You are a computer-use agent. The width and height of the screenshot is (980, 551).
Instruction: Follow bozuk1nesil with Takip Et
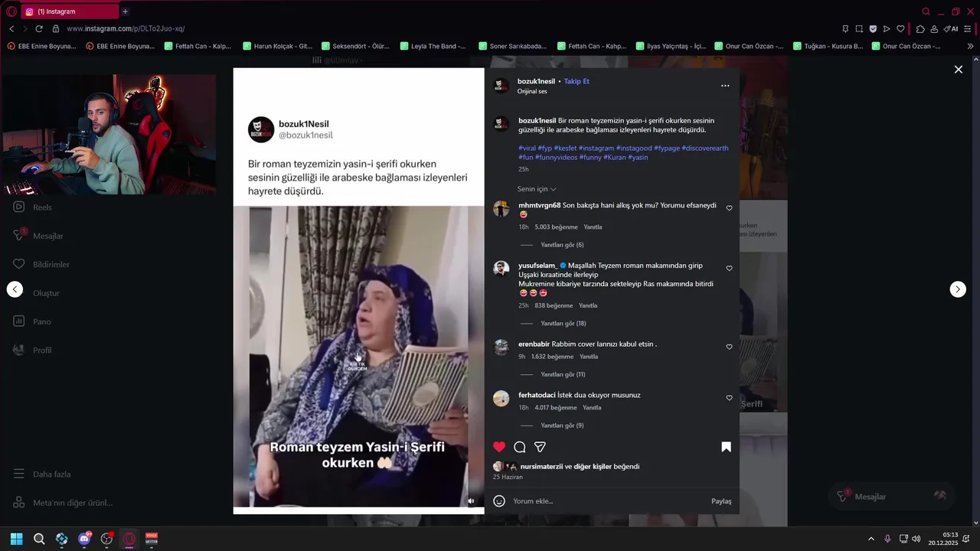[577, 81]
